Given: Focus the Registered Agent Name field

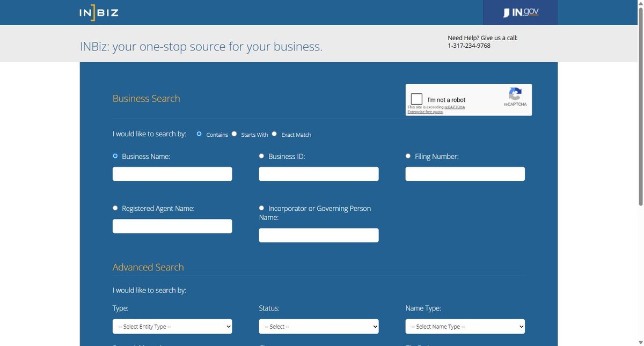Looking at the screenshot, I should coord(172,226).
